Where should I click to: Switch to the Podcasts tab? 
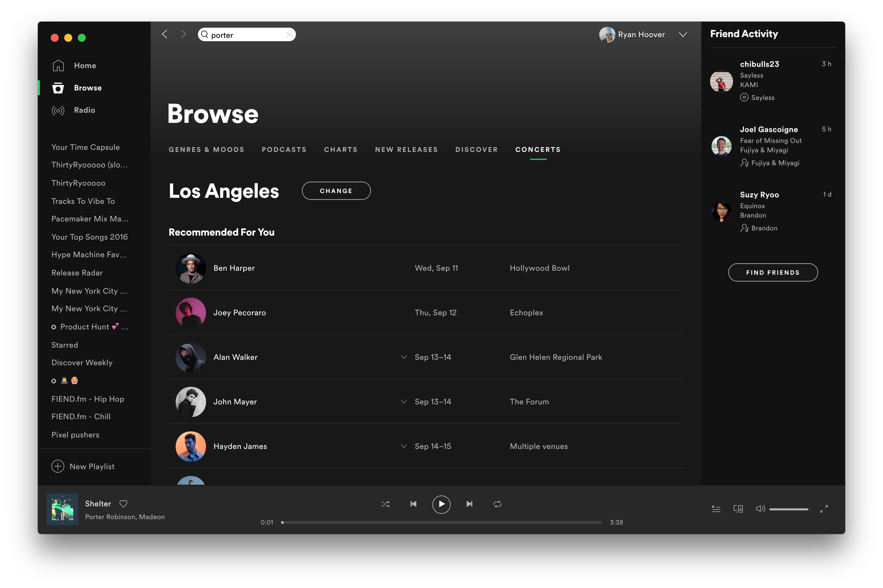click(x=284, y=150)
